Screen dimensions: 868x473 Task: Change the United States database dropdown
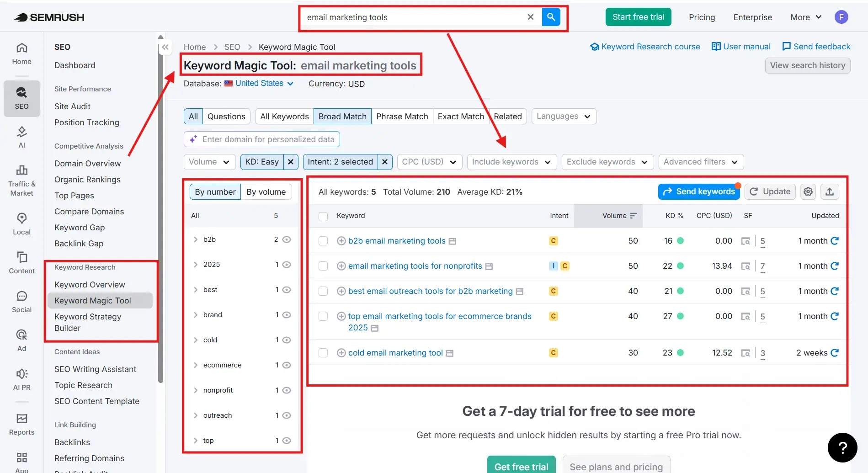pos(259,83)
